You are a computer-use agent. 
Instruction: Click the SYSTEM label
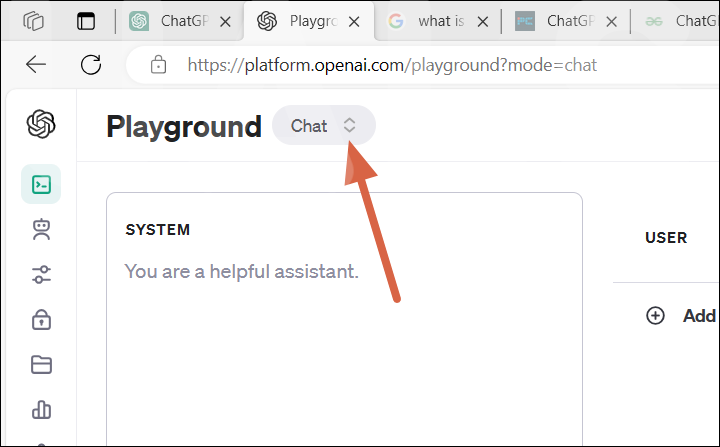point(158,230)
